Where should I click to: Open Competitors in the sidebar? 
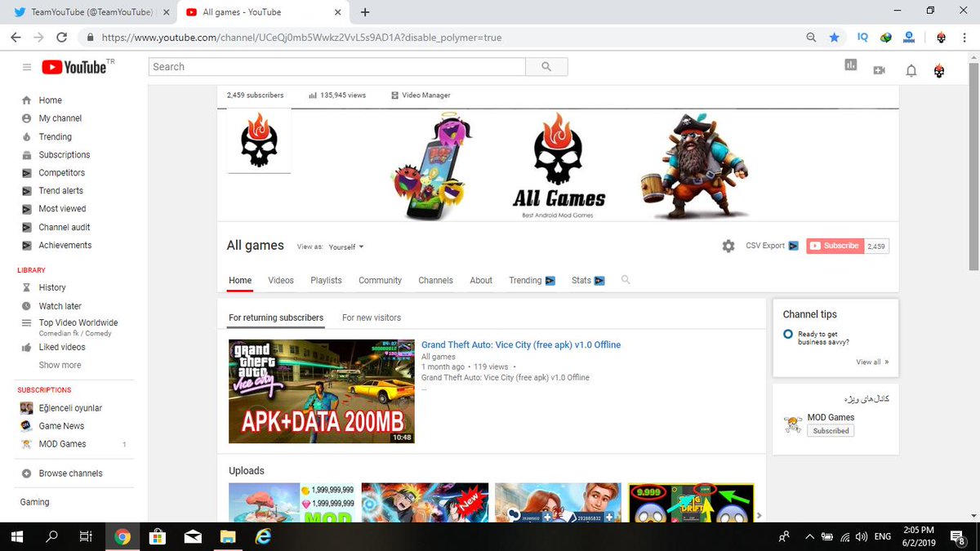(x=61, y=173)
